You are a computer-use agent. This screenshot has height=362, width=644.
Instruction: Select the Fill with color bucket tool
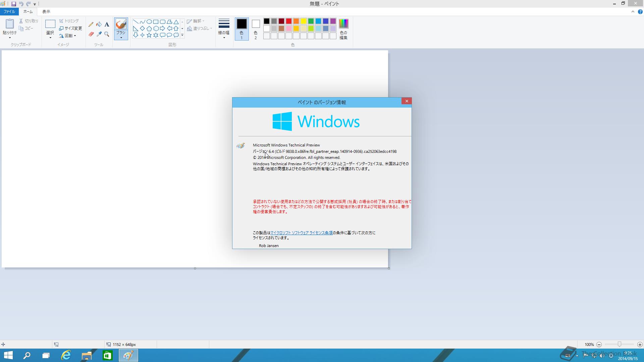pyautogui.click(x=99, y=24)
